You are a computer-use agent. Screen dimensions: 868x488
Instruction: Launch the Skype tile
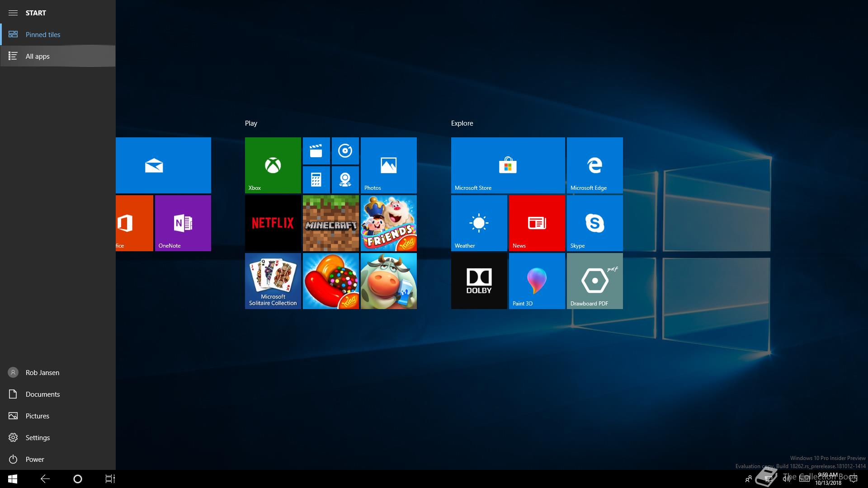tap(594, 223)
